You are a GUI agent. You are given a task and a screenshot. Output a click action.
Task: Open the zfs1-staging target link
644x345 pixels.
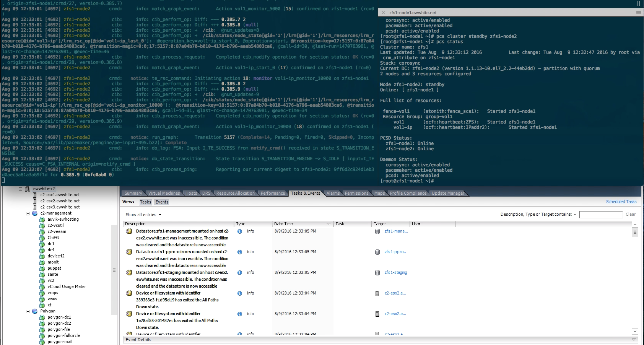(x=396, y=272)
